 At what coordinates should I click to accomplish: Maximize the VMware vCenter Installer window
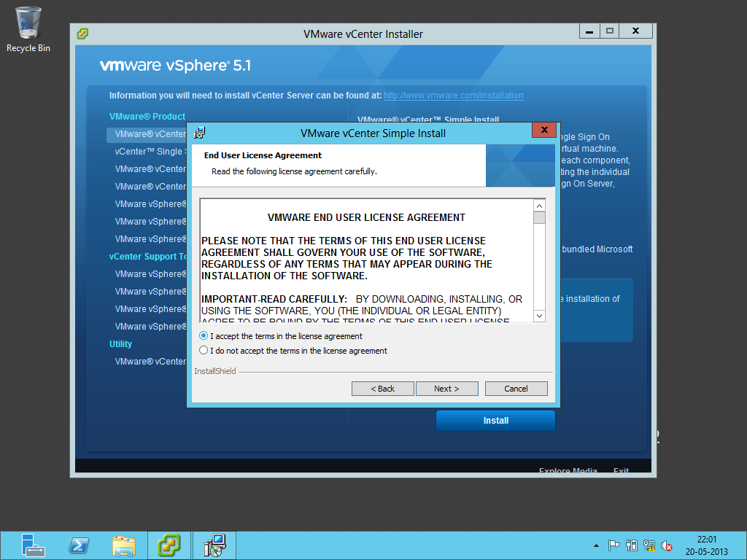[609, 31]
